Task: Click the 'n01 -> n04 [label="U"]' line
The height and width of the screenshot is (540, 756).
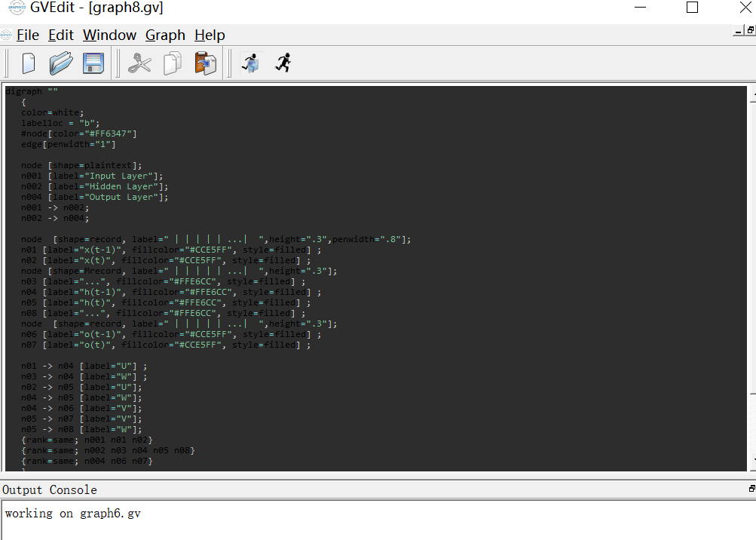Action: tap(84, 367)
